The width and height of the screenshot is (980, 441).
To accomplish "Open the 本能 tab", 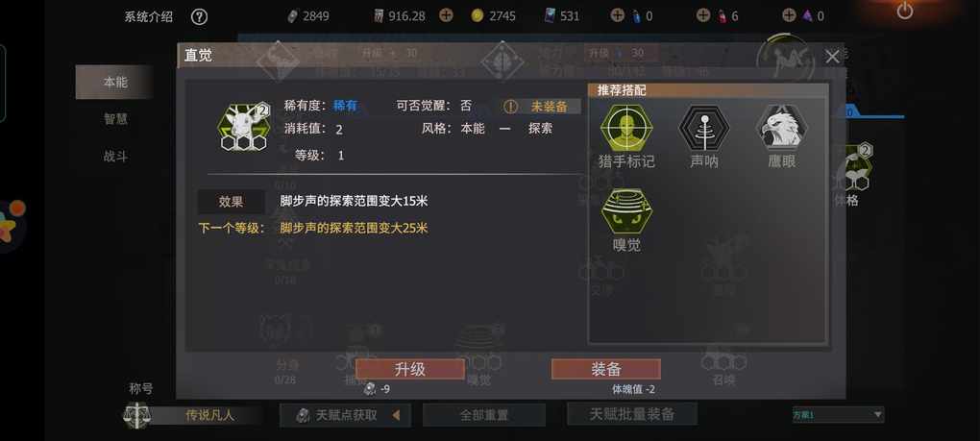I will click(115, 82).
